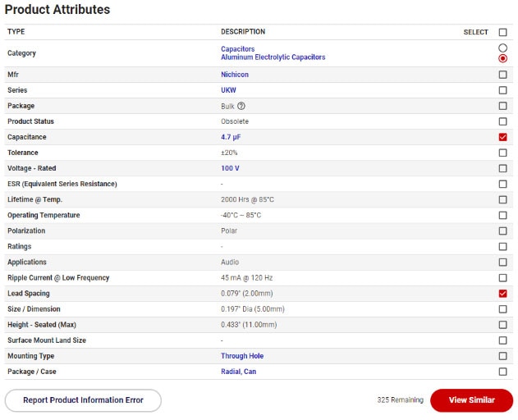Check the Package / Case checkbox

tap(502, 372)
